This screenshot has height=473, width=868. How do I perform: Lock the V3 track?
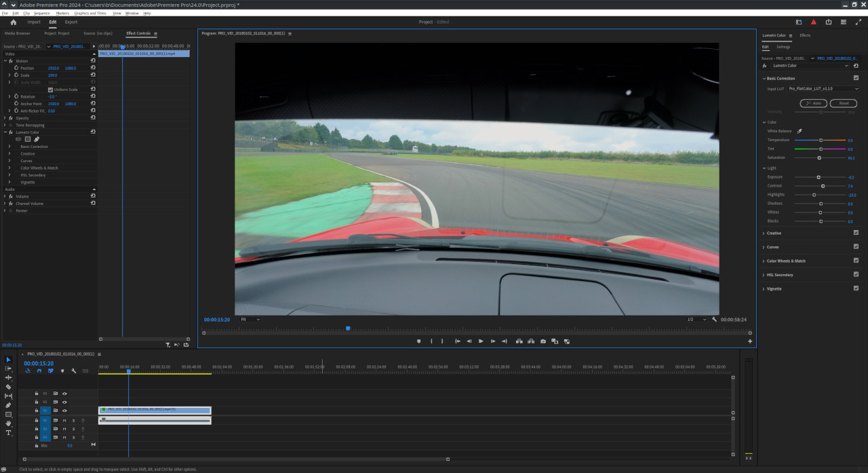point(37,393)
